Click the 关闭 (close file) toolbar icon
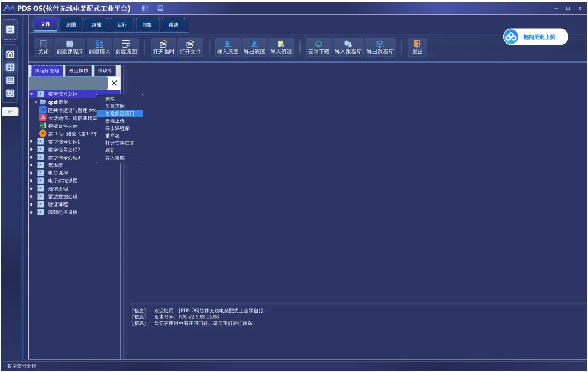Screen dimensions: 588x372 point(44,47)
